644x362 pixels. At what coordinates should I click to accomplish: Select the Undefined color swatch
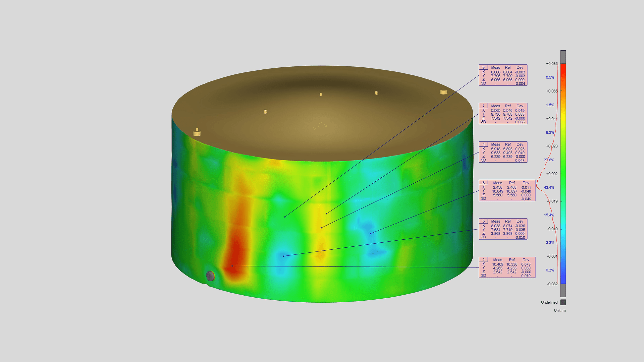click(x=564, y=302)
